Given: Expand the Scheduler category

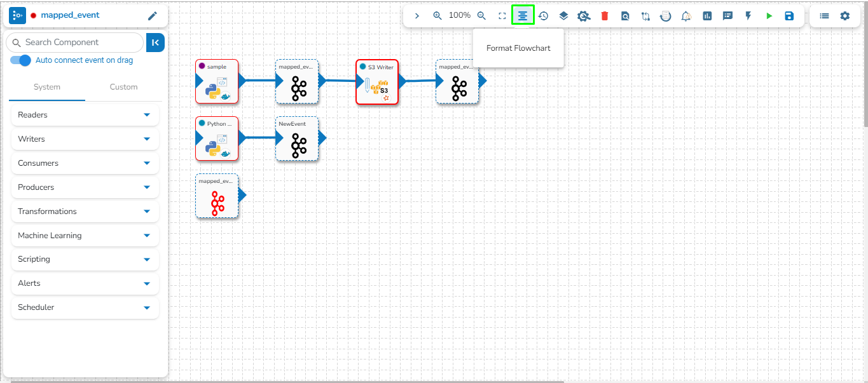Looking at the screenshot, I should pos(85,307).
